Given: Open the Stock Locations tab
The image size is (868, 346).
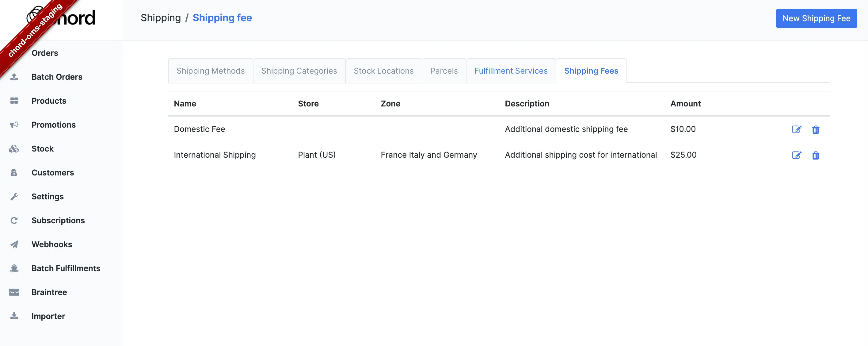Looking at the screenshot, I should coord(383,71).
